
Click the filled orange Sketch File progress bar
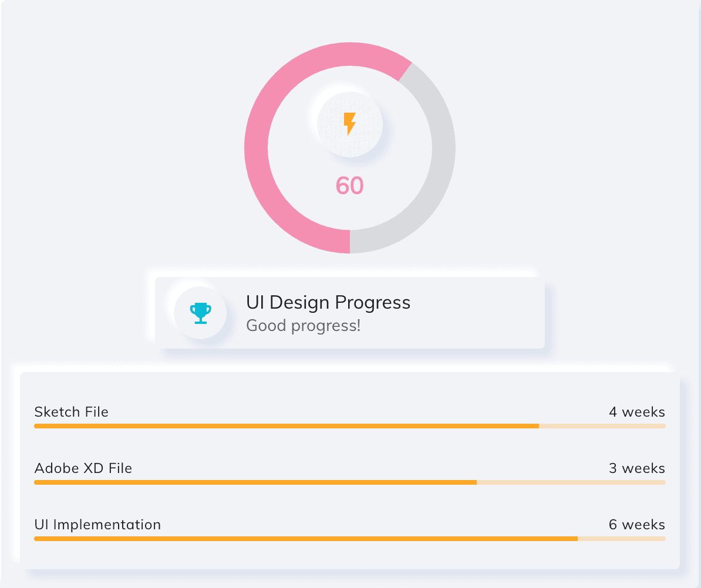click(287, 426)
